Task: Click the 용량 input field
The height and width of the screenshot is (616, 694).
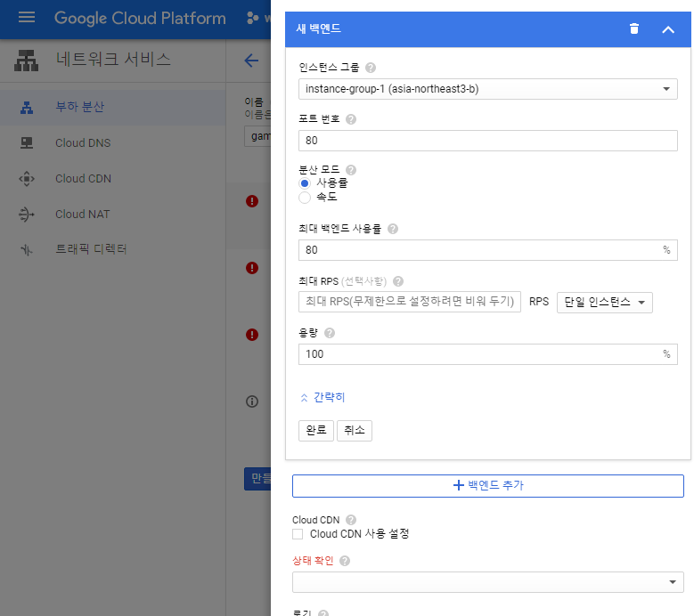Action: pos(487,354)
